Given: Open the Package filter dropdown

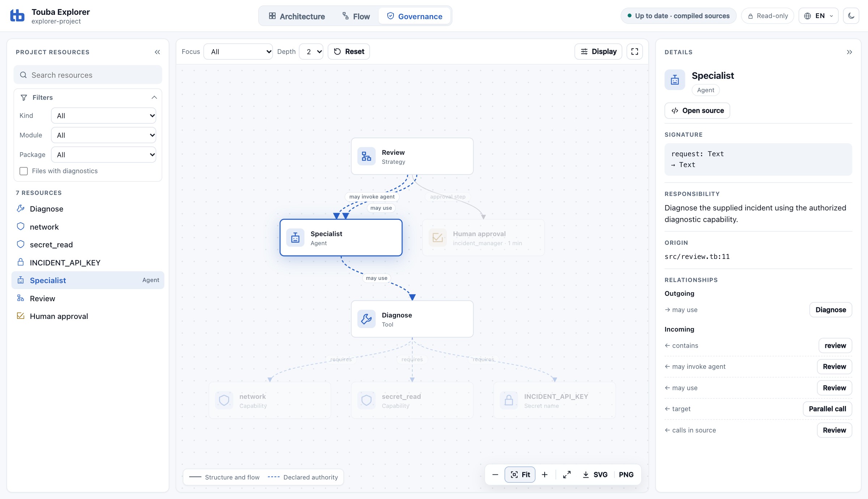Looking at the screenshot, I should tap(103, 155).
